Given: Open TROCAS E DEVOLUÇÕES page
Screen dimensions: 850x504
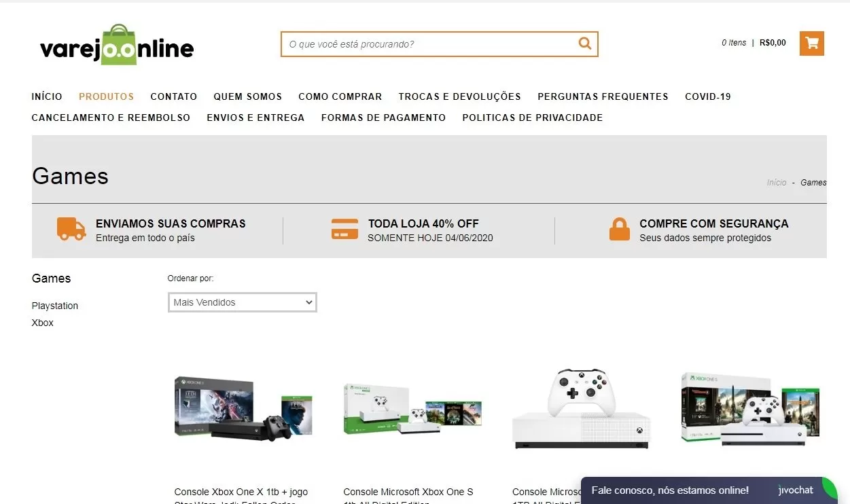Looking at the screenshot, I should click(x=460, y=96).
